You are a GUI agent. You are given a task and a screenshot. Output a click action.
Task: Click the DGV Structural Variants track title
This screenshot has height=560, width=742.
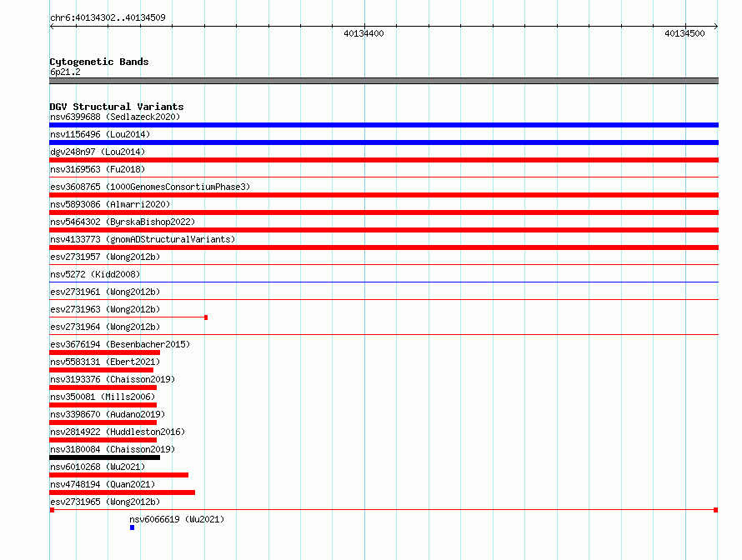pos(117,107)
